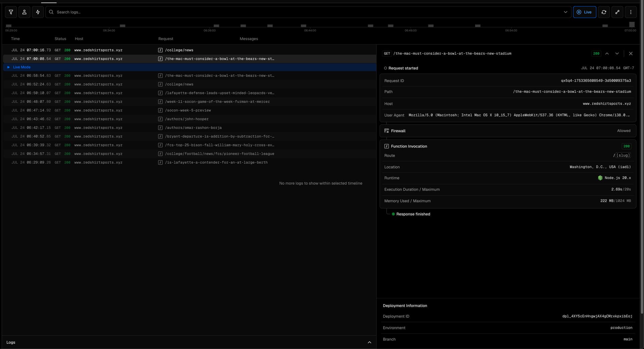
Task: Toggle the Live mode button
Action: pyautogui.click(x=584, y=12)
